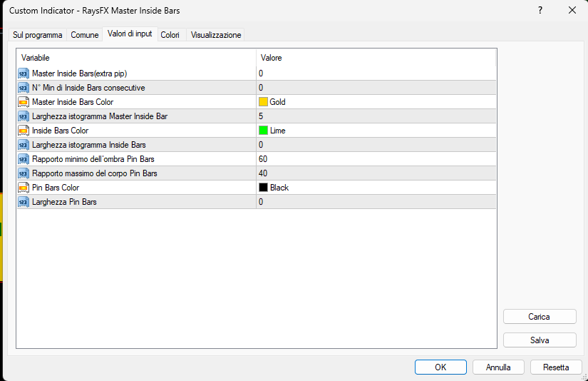The height and width of the screenshot is (381, 588).
Task: Click the integer icon beside N° Min di Inside Bars consecutive
Action: pyautogui.click(x=24, y=88)
